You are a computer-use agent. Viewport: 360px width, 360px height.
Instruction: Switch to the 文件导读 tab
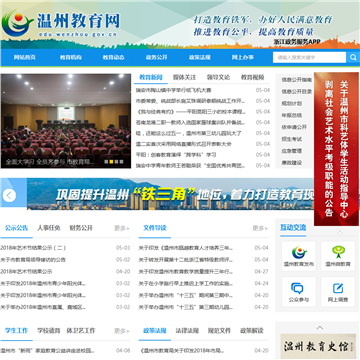[x=155, y=228]
